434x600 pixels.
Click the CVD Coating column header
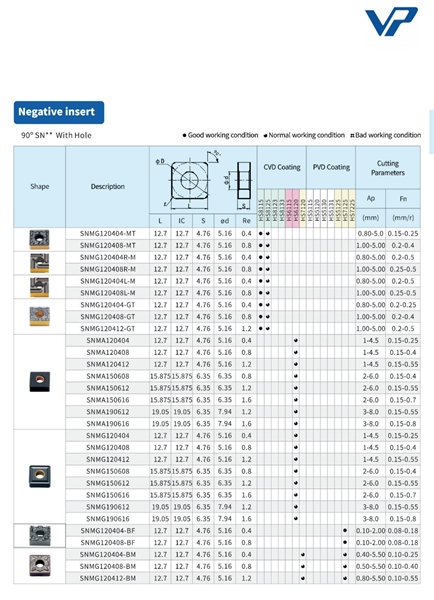(x=282, y=167)
